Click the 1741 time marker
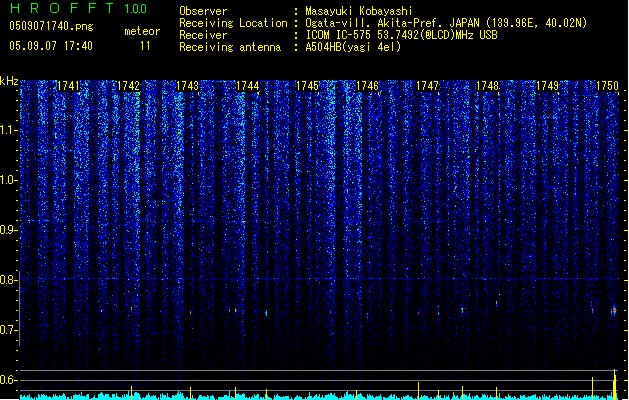This screenshot has height=400, width=629. 68,86
